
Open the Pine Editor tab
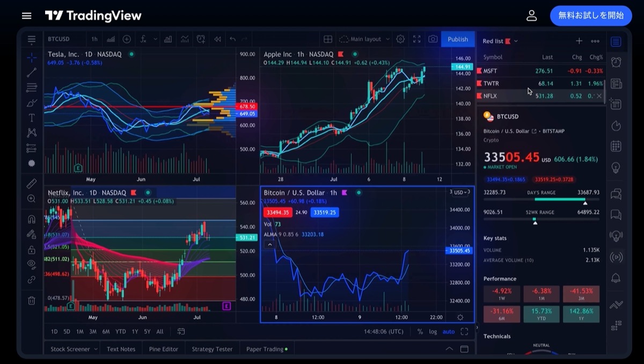163,349
